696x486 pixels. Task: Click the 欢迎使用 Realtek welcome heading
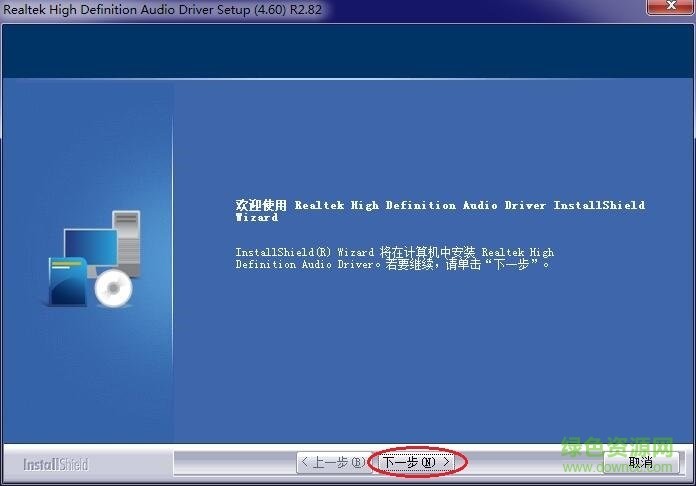(x=440, y=211)
